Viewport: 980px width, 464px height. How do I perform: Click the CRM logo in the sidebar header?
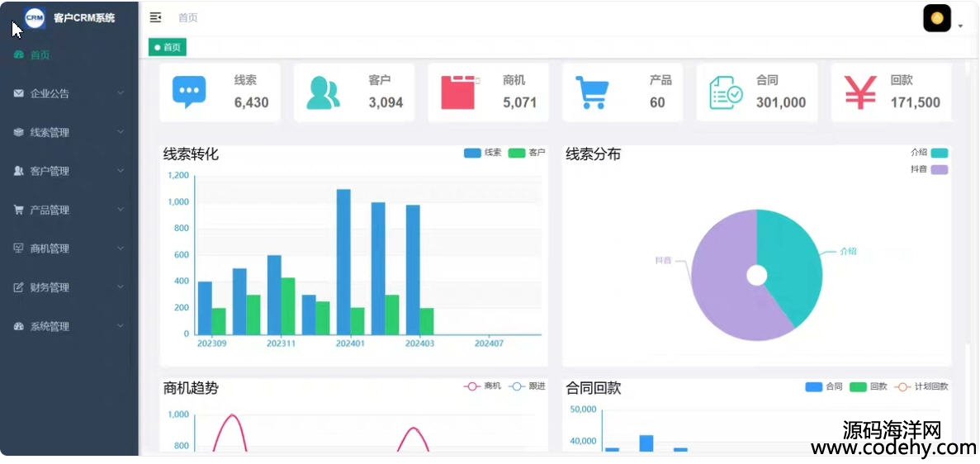tap(35, 17)
